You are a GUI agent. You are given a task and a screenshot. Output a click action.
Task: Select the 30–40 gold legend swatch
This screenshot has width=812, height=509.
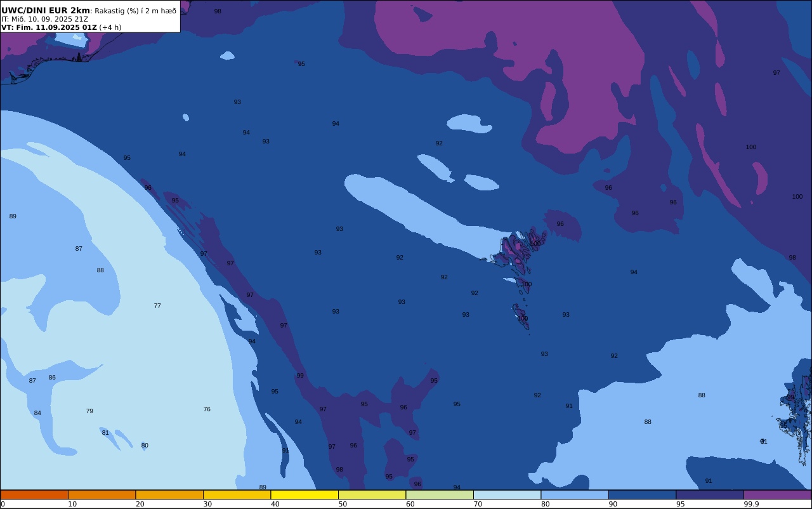[x=237, y=494]
